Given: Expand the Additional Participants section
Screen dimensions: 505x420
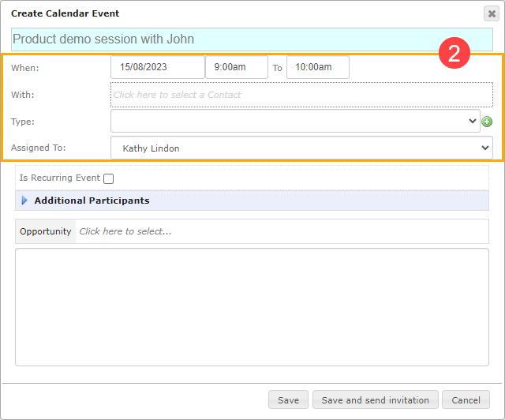Looking at the screenshot, I should coord(252,201).
